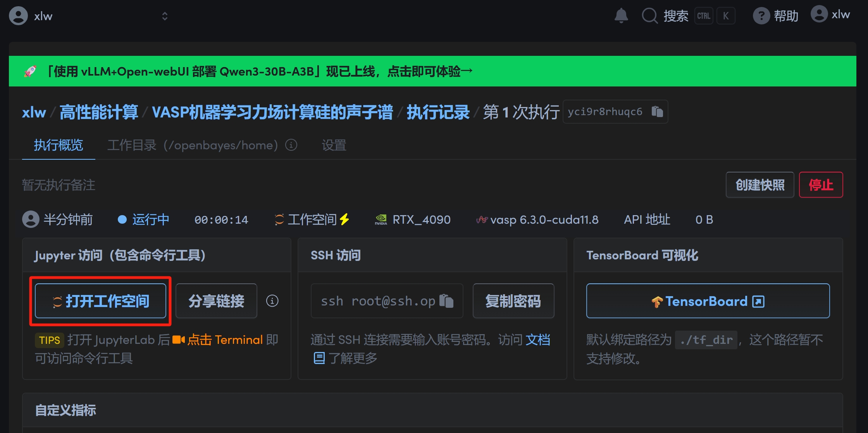868x433 pixels.
Task: Click the 复制密码 button
Action: pyautogui.click(x=513, y=301)
